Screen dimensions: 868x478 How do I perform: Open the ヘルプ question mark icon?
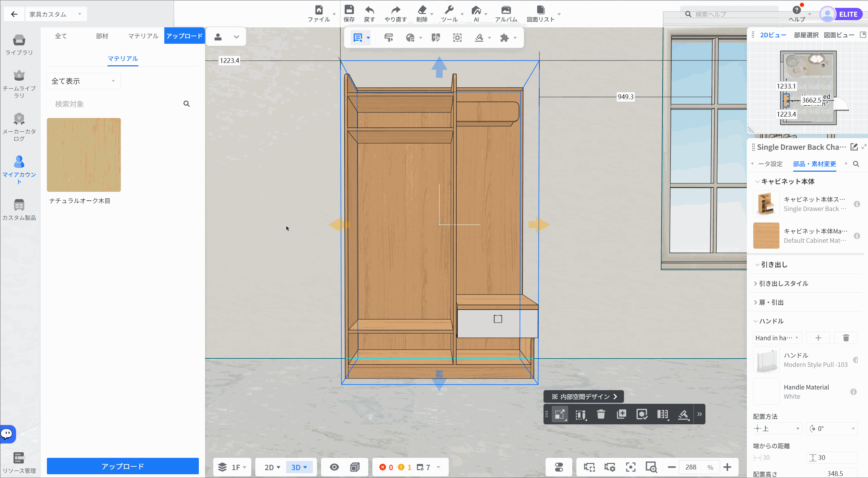point(796,10)
